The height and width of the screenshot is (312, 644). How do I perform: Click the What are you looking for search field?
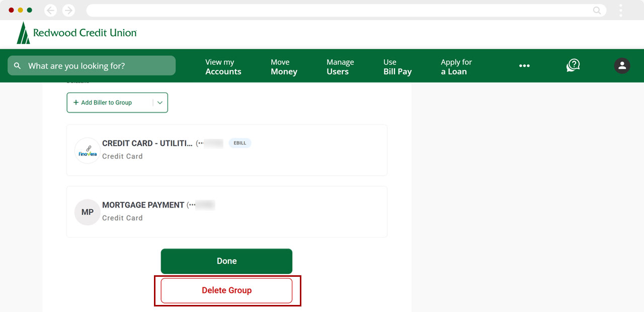tap(92, 65)
